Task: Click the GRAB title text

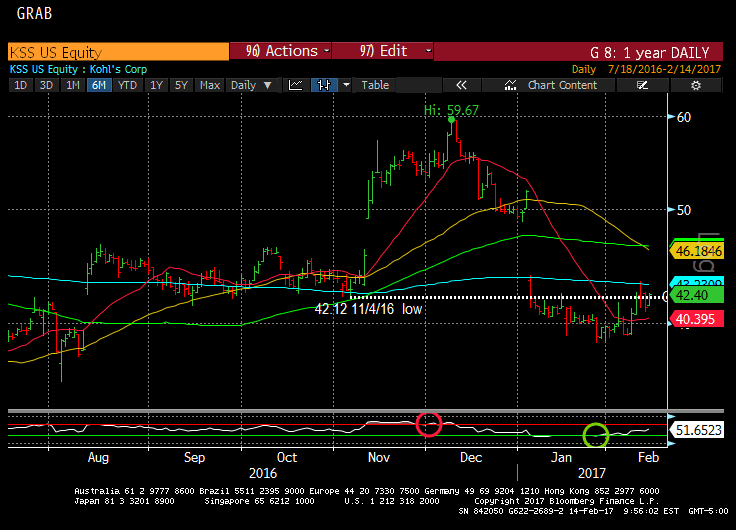Action: 34,13
